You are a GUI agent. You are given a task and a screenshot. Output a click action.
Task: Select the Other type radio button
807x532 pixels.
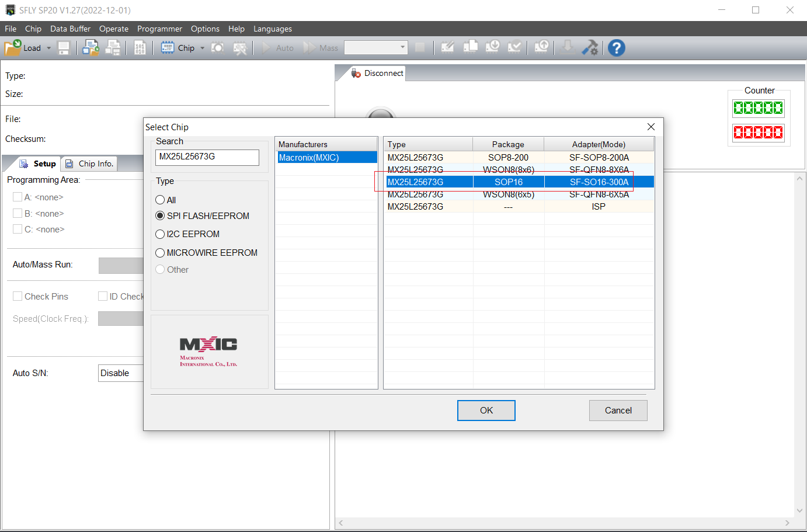click(x=160, y=269)
